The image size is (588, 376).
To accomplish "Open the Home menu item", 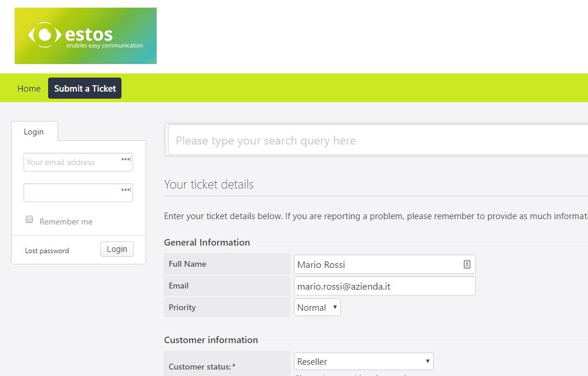I will click(x=29, y=89).
